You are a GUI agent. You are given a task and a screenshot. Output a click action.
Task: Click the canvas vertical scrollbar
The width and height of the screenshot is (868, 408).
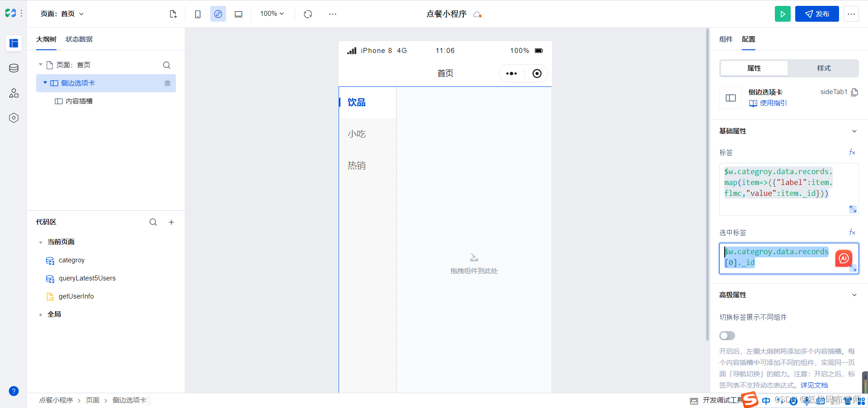[708, 185]
